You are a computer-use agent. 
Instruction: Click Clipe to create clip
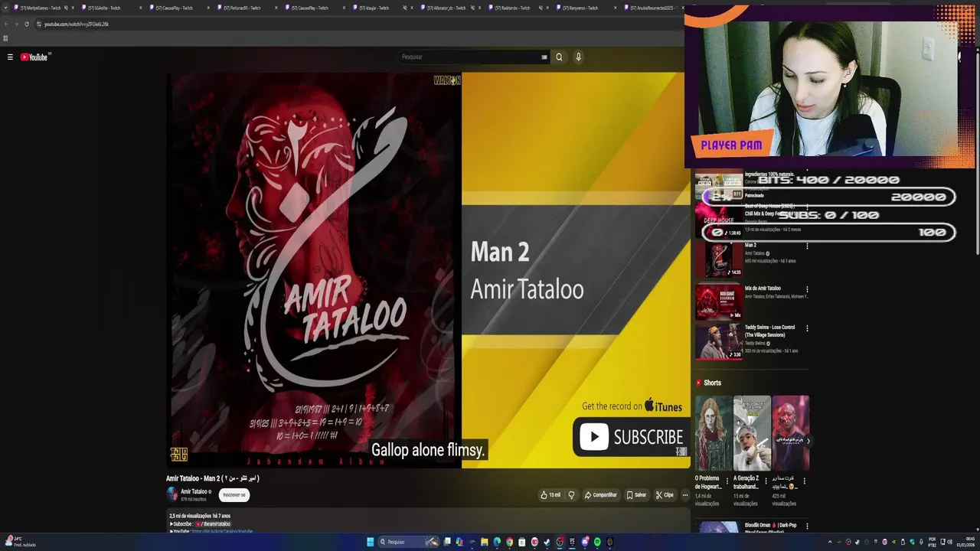click(665, 495)
